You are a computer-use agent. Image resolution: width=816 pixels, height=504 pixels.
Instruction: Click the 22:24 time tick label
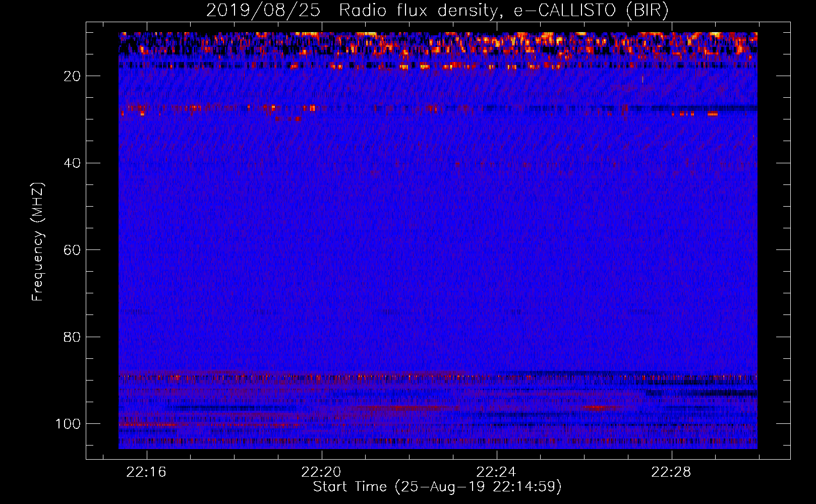pyautogui.click(x=496, y=472)
